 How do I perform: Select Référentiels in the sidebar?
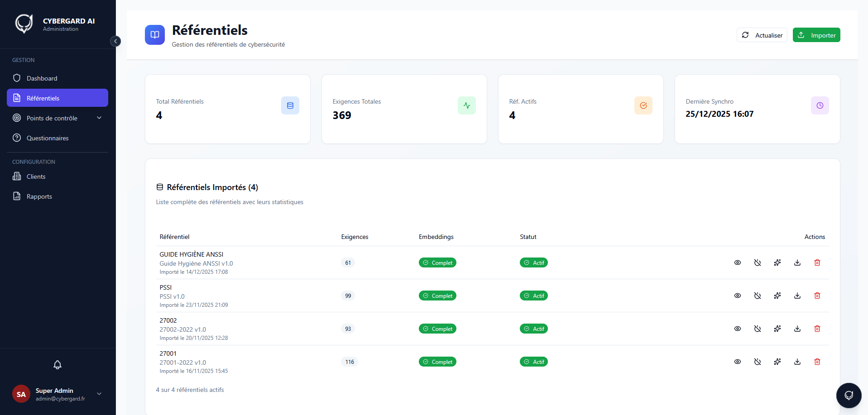pyautogui.click(x=58, y=98)
